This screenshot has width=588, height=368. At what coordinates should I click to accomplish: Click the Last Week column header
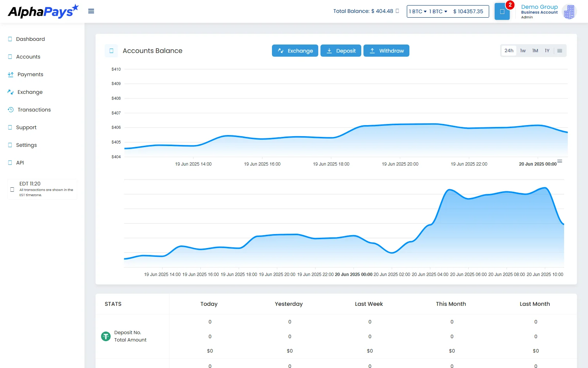coord(369,304)
